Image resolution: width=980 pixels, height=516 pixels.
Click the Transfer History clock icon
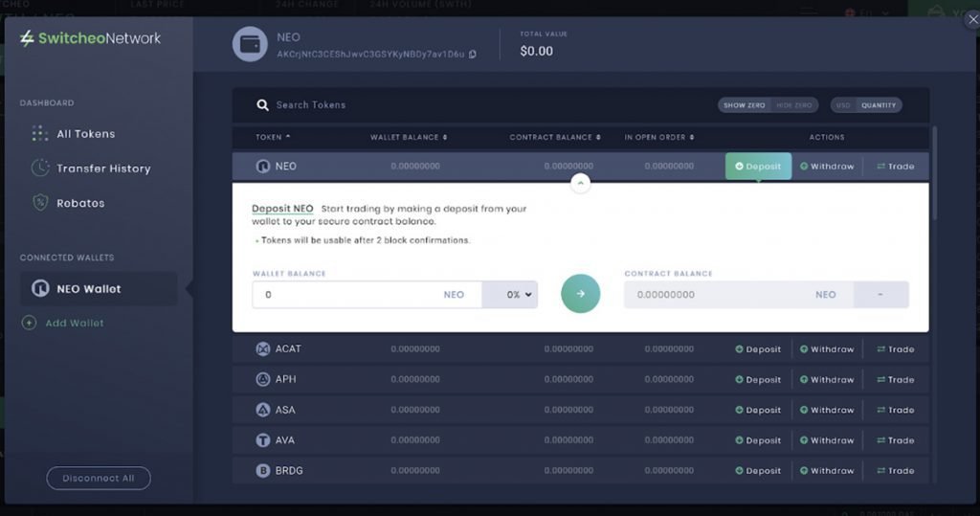pyautogui.click(x=40, y=168)
